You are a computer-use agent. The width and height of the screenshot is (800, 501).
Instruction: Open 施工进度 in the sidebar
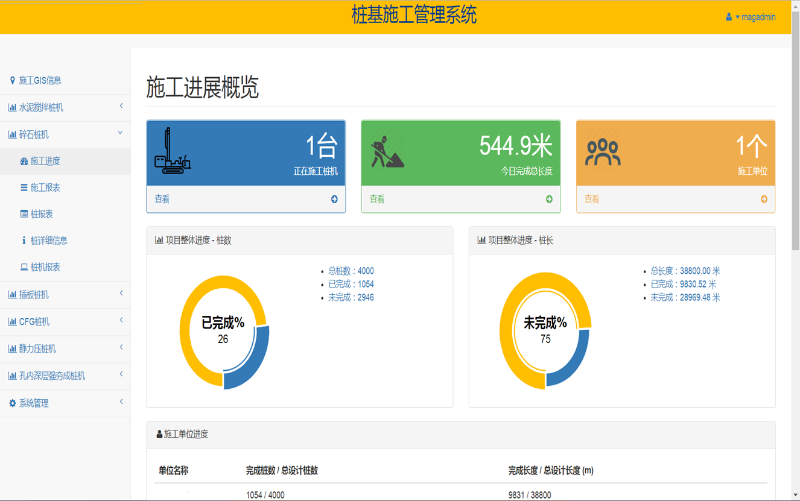(x=45, y=161)
